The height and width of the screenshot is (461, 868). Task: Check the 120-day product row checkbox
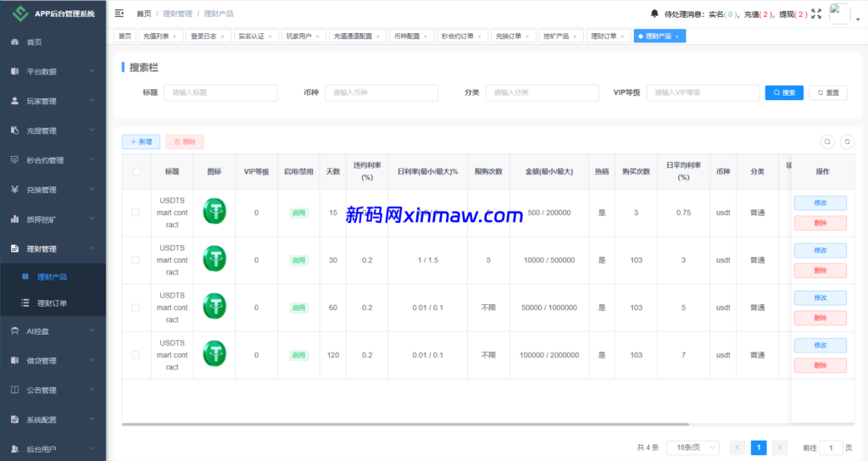pyautogui.click(x=136, y=355)
